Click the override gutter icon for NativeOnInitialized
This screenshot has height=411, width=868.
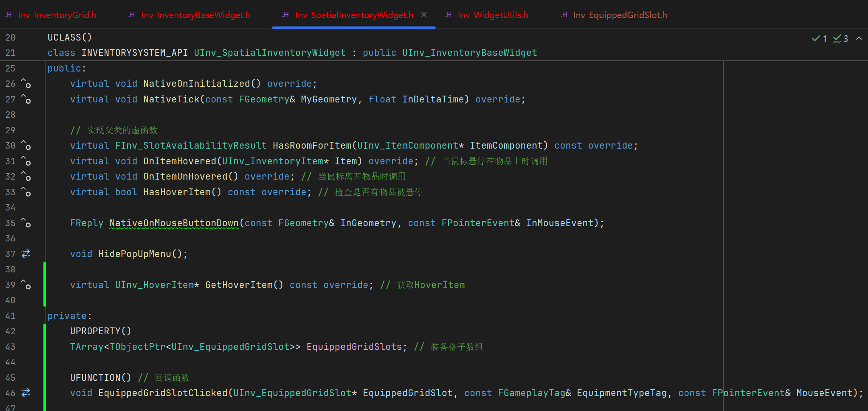[26, 84]
